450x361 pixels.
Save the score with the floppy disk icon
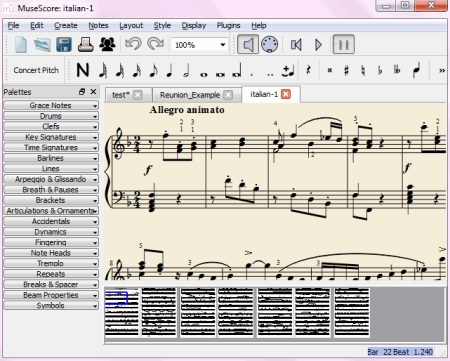64,44
